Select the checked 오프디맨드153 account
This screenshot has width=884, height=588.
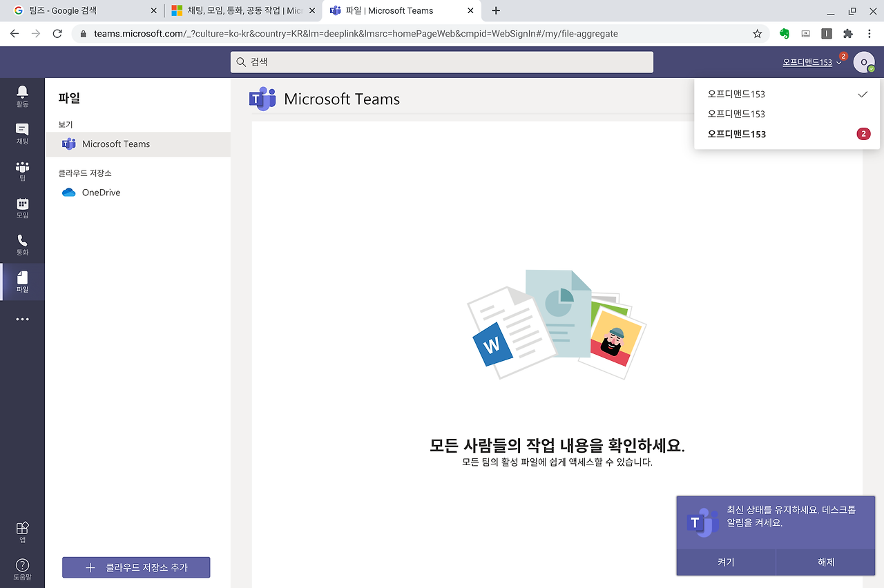tap(787, 94)
